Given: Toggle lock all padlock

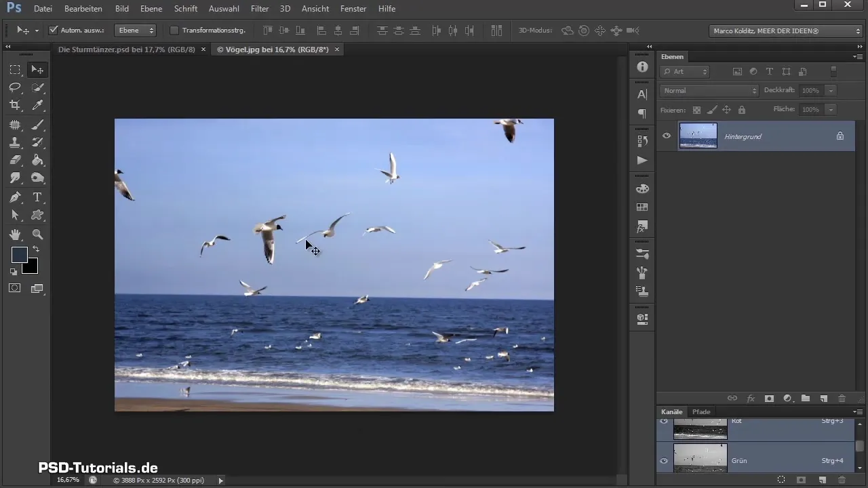Looking at the screenshot, I should (741, 110).
